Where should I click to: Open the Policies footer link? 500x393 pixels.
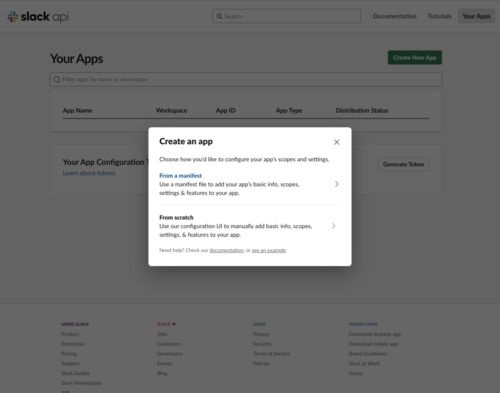261,363
